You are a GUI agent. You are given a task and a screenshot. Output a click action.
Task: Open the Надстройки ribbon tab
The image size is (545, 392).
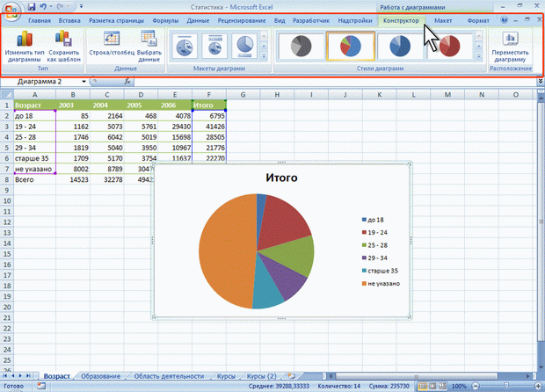coord(355,20)
